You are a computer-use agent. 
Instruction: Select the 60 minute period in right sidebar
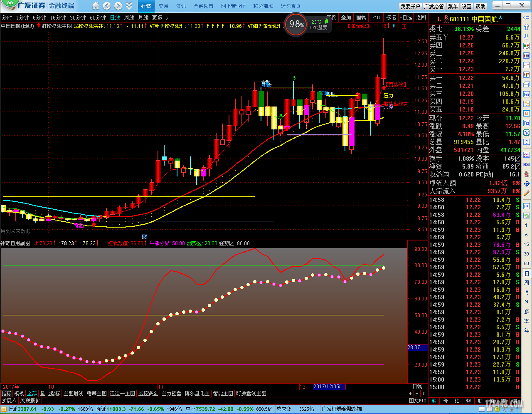pos(527,263)
